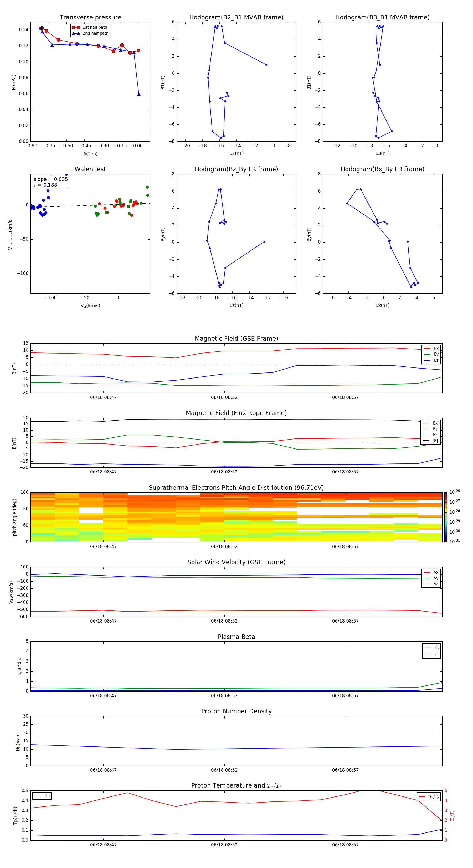Click the "Proton Number Density" title

(x=236, y=711)
